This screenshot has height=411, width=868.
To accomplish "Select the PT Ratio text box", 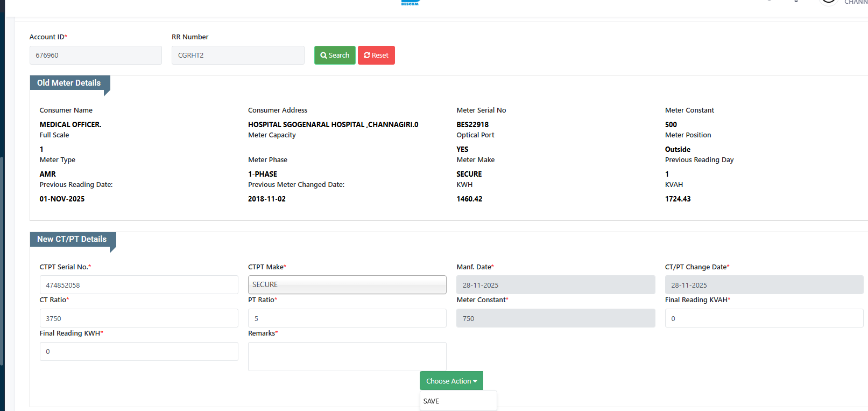I will pyautogui.click(x=347, y=318).
